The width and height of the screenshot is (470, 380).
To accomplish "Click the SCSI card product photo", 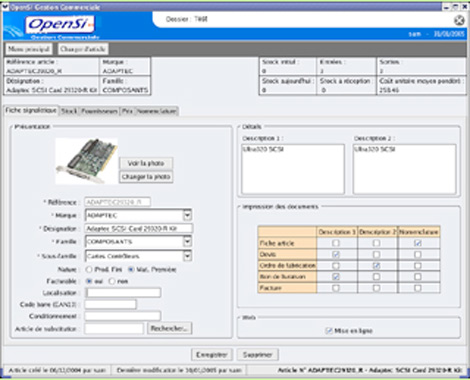I will point(86,161).
